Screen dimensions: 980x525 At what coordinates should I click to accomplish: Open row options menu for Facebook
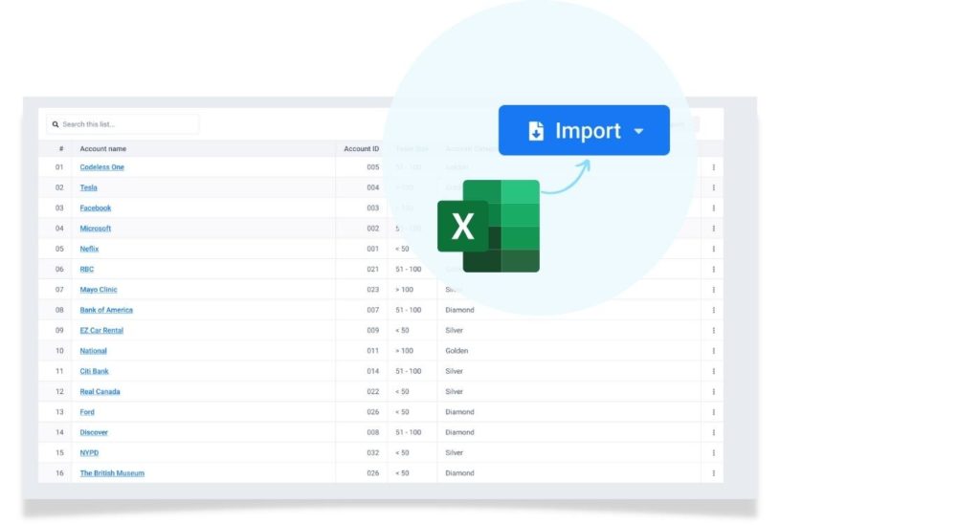point(713,208)
